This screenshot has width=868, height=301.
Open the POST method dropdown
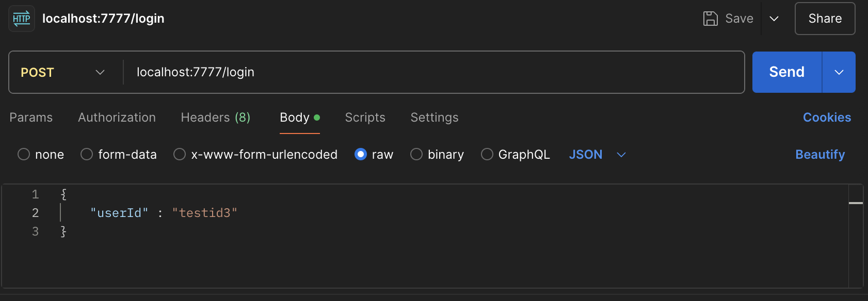pos(63,72)
